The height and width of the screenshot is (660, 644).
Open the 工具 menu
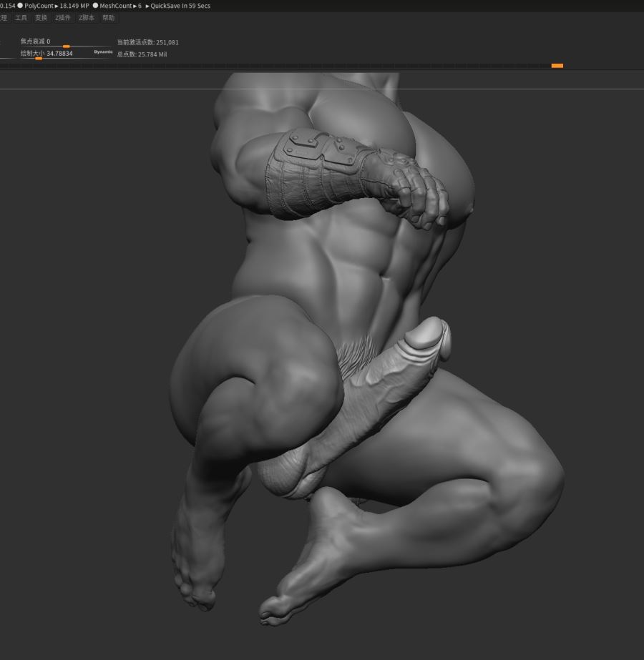click(x=21, y=18)
